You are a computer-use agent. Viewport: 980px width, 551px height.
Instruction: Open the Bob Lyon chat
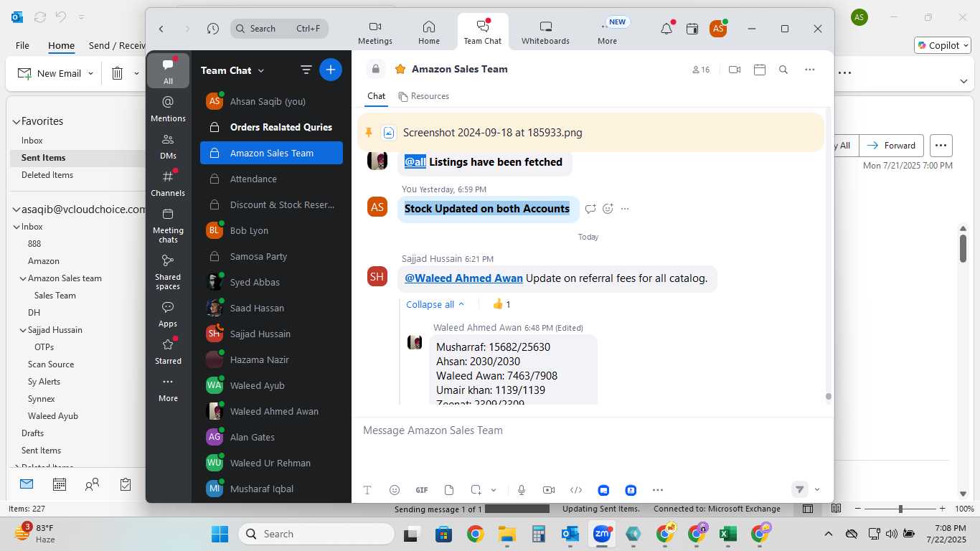(x=271, y=230)
